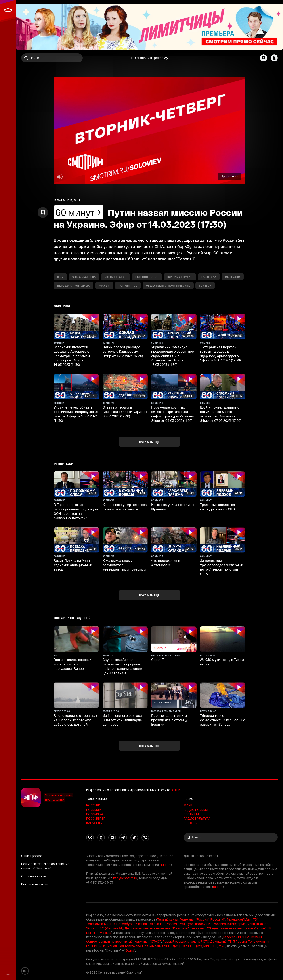Screen dimensions: 283x980
Task: Select the Владимир Путин tag
Action: click(180, 276)
